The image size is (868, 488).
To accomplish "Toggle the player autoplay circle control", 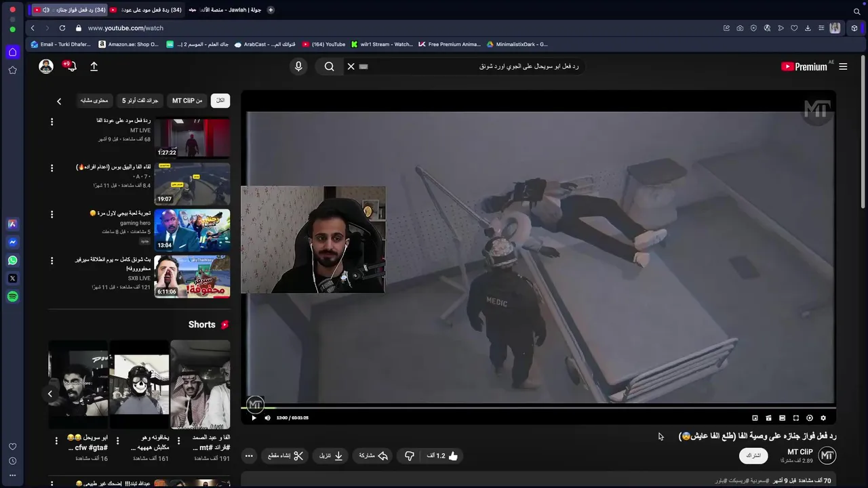I will coord(809,418).
